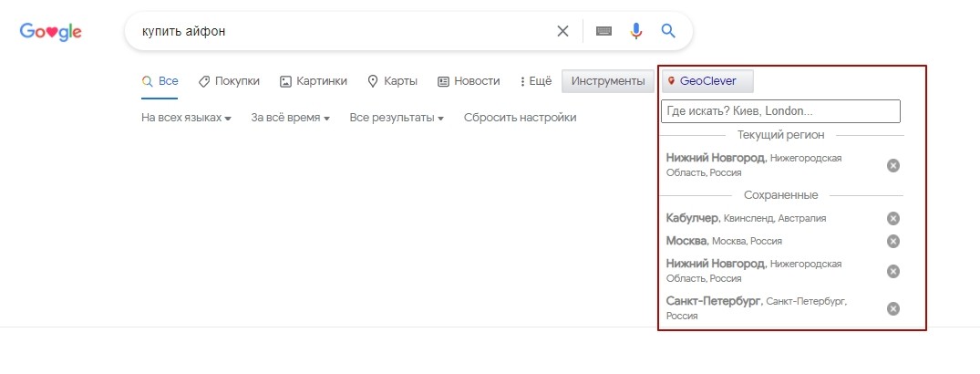The image size is (980, 374).
Task: Switch to the Новости tab
Action: point(469,81)
